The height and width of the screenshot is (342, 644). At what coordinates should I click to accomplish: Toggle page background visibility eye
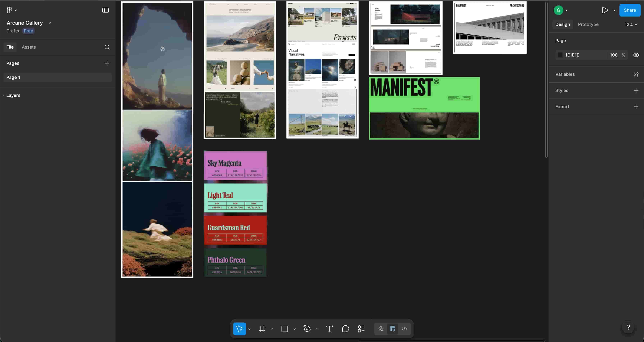pos(636,55)
